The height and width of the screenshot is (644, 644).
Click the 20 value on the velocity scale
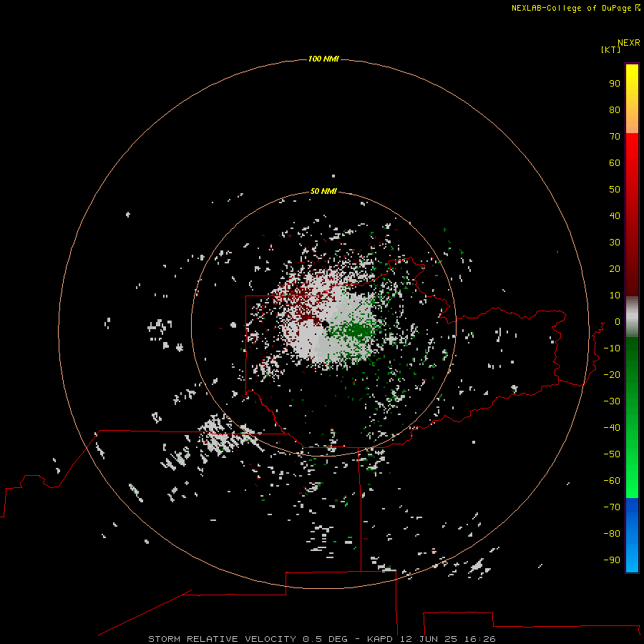(615, 269)
